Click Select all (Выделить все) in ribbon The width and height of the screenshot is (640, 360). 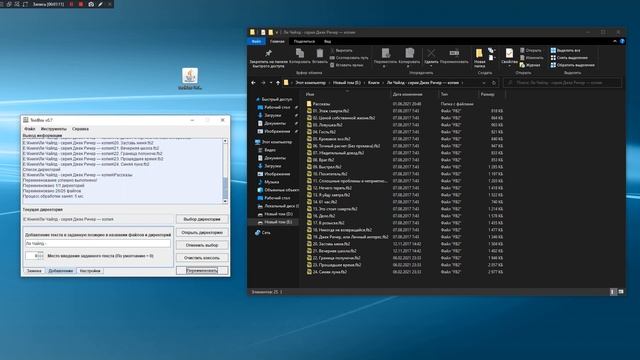[x=565, y=51]
